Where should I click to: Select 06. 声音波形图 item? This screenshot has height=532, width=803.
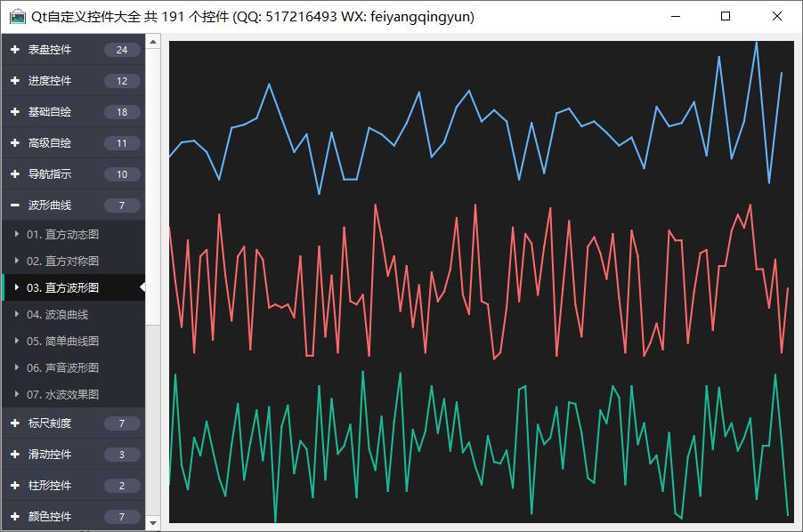click(62, 367)
